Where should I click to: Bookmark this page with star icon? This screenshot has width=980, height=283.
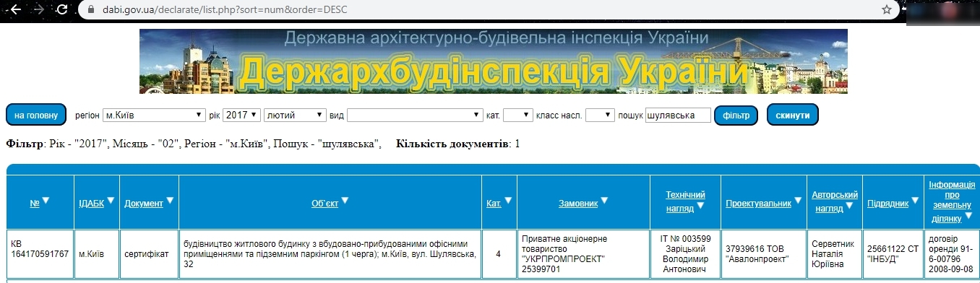click(x=887, y=10)
